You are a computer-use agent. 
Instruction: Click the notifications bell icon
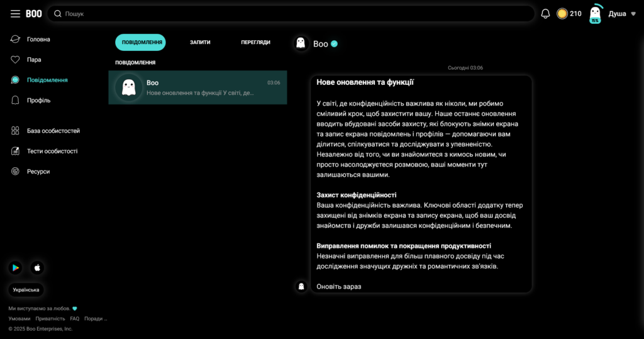(x=545, y=14)
